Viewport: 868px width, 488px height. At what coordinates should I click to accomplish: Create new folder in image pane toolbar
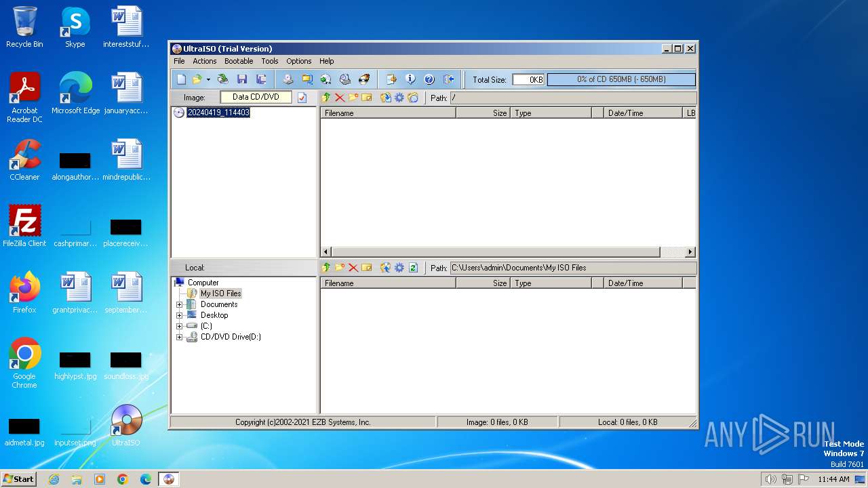[x=353, y=98]
